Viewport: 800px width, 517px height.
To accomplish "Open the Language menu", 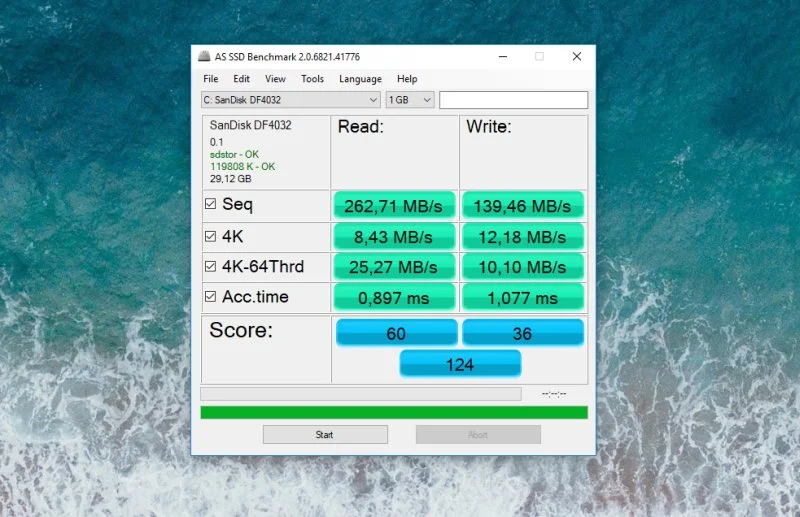I will (x=360, y=79).
